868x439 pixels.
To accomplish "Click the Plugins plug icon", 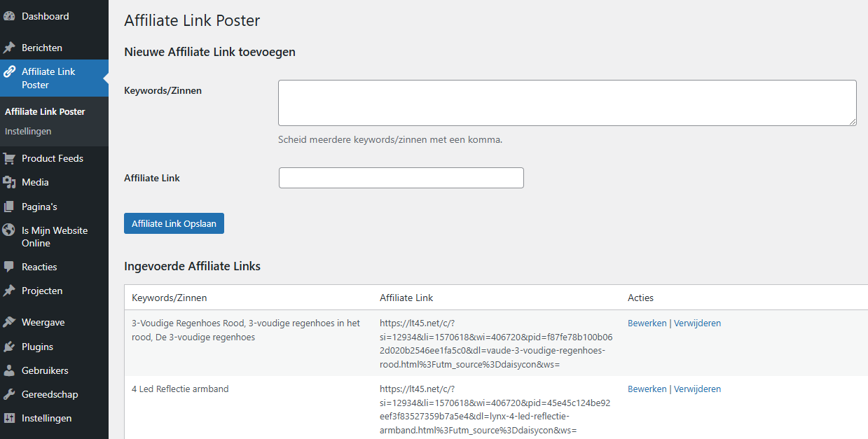I will click(9, 347).
